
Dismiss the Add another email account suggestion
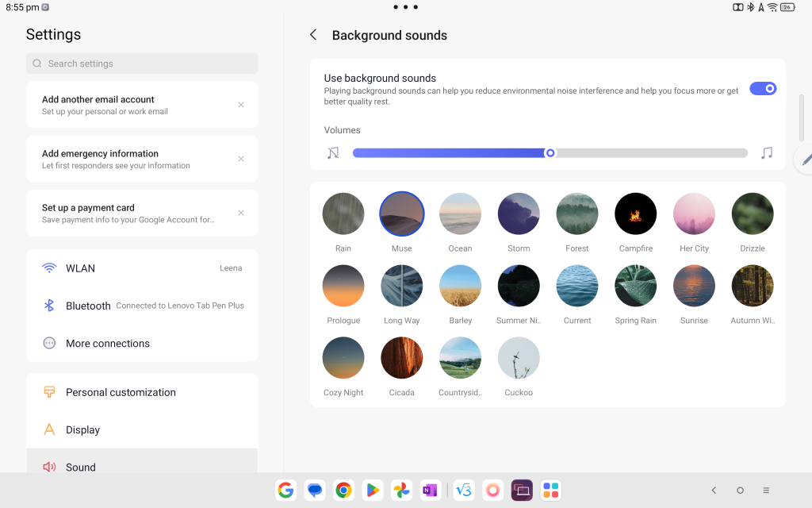pyautogui.click(x=241, y=105)
